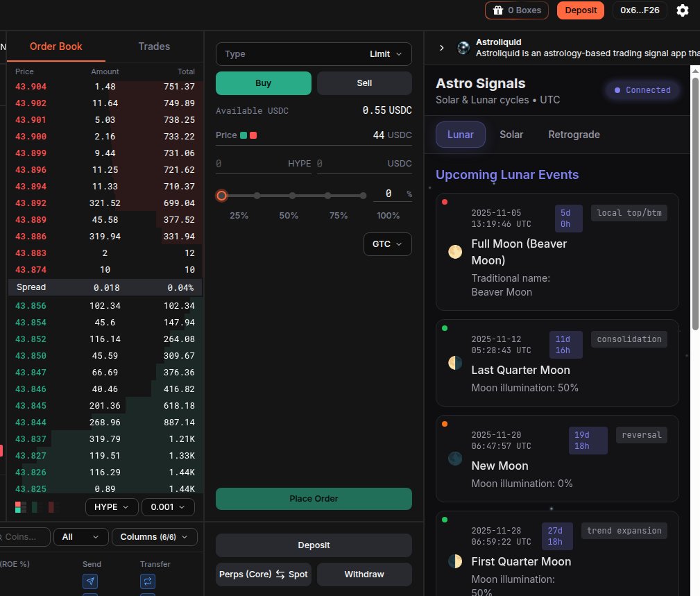
Task: Click the Spread row in order book
Action: [x=105, y=287]
